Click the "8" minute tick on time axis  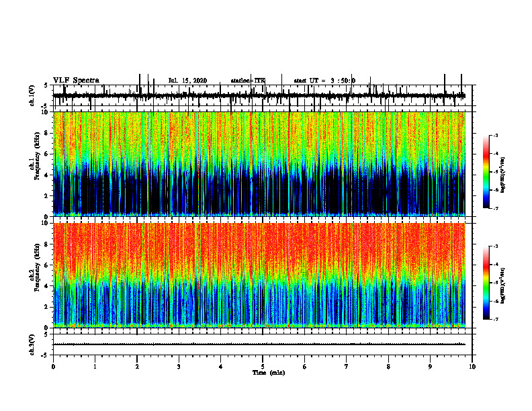point(388,367)
